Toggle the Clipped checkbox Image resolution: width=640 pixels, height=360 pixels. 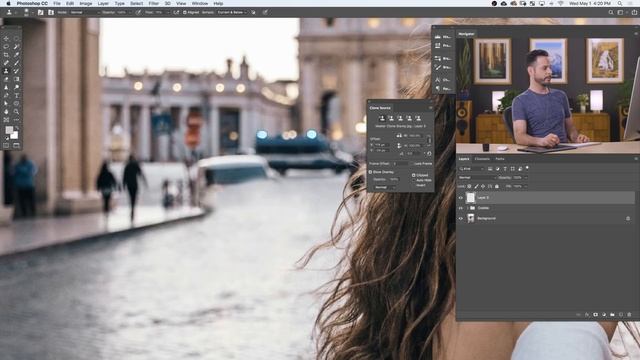[x=413, y=175]
